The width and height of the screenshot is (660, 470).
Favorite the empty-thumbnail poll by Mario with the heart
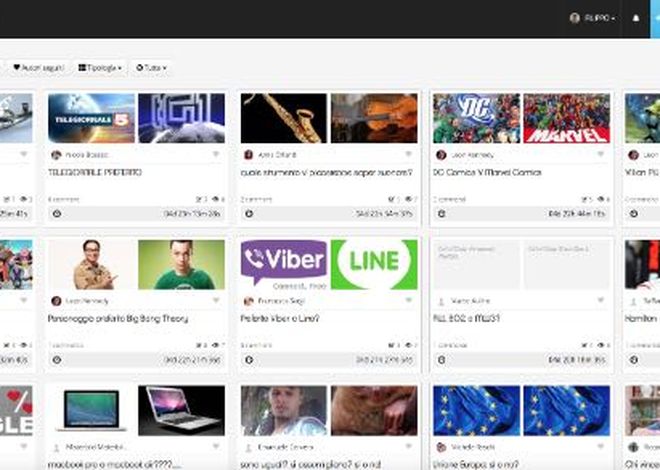click(x=601, y=300)
